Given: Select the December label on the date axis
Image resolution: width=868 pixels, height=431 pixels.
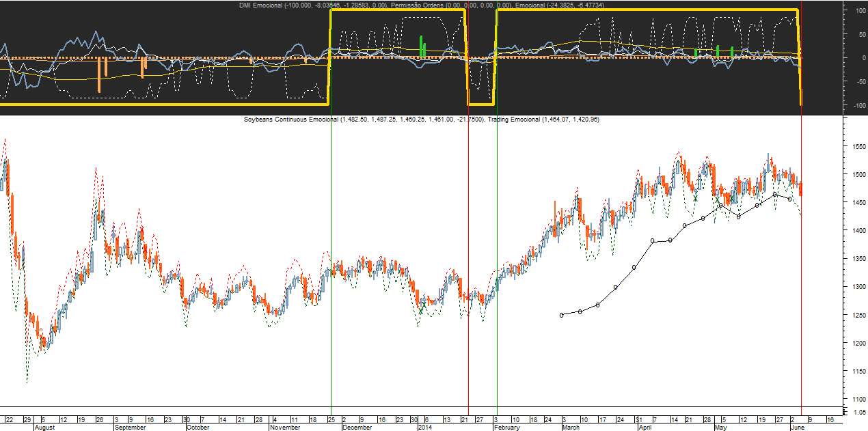Looking at the screenshot, I should pos(357,427).
